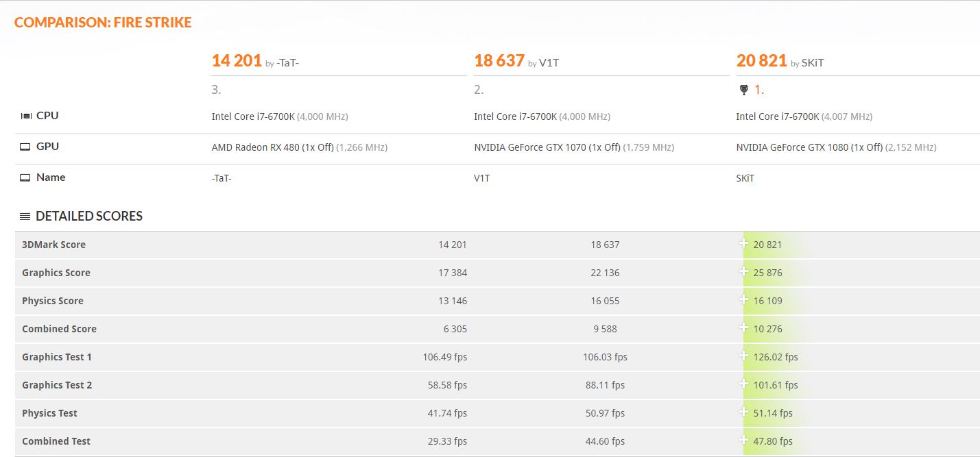Click '-TaT-' value in the Name row
Viewport: 980px width, 457px height.
tap(222, 178)
